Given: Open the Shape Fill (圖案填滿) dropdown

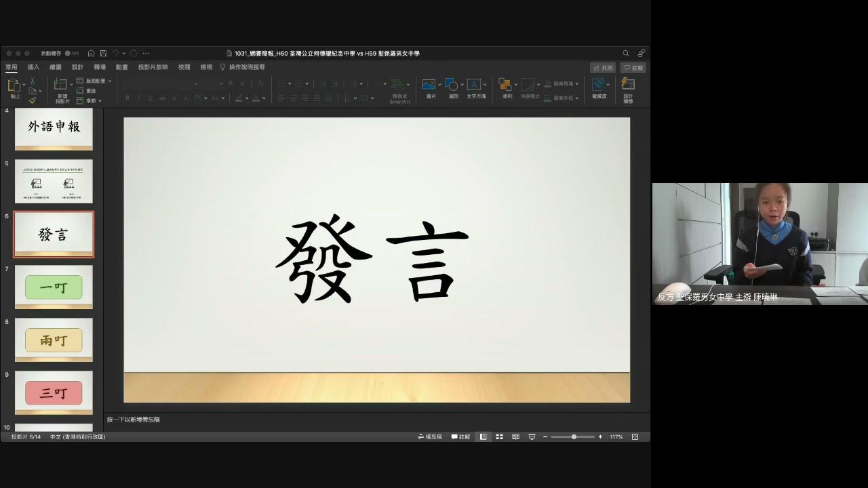Looking at the screenshot, I should [x=563, y=84].
